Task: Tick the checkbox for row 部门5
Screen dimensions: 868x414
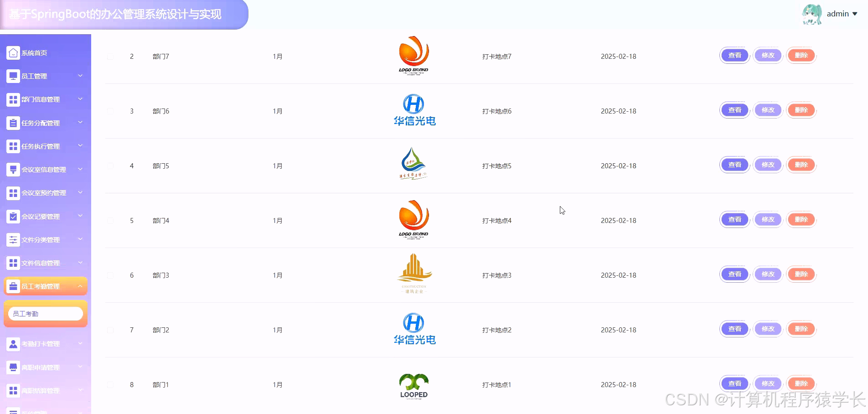Action: pos(110,166)
